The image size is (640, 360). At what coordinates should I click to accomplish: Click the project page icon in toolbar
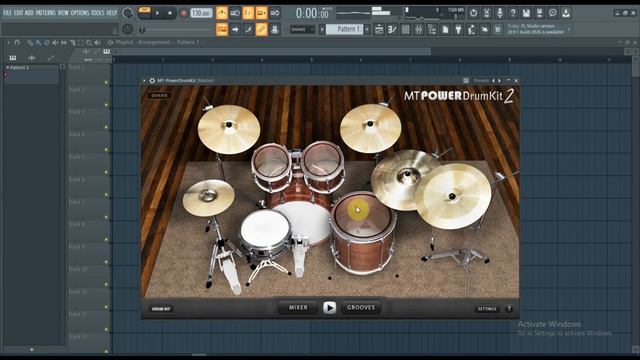point(445,29)
